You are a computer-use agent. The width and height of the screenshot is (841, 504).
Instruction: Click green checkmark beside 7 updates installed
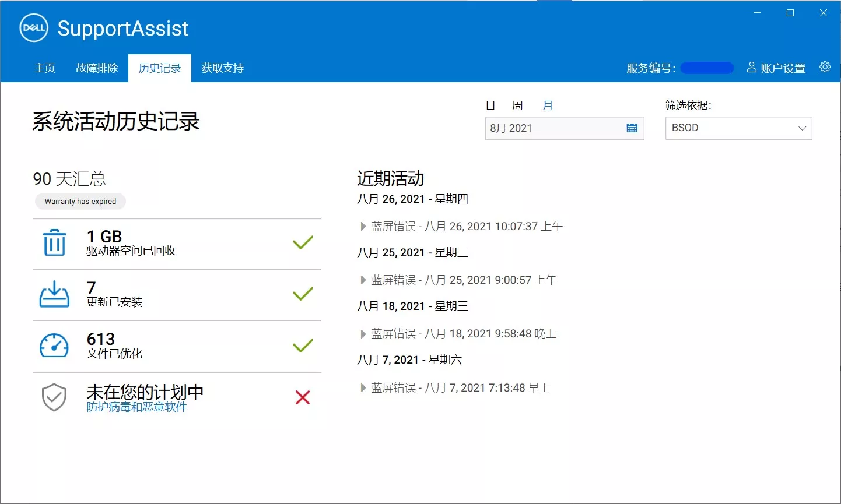tap(303, 294)
